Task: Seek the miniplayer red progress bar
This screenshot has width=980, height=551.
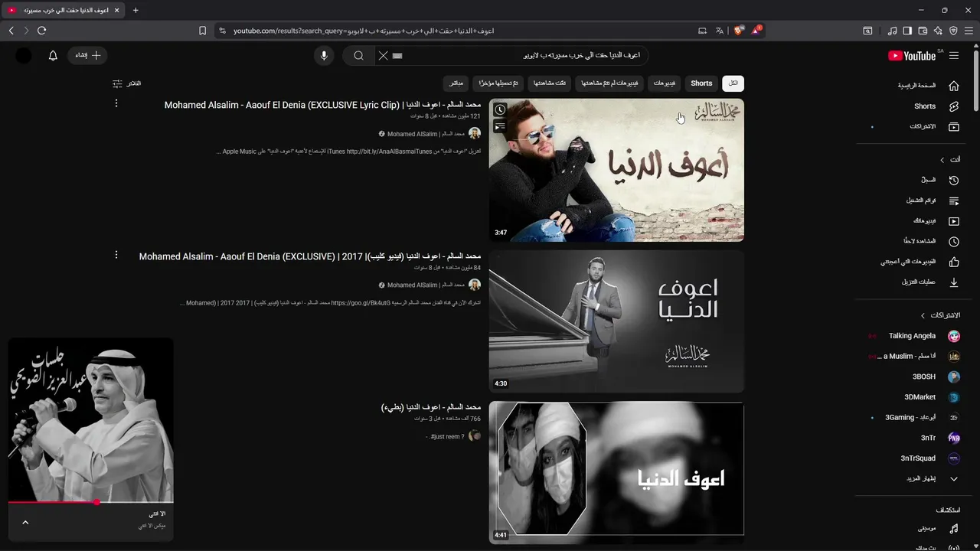Action: coord(90,502)
